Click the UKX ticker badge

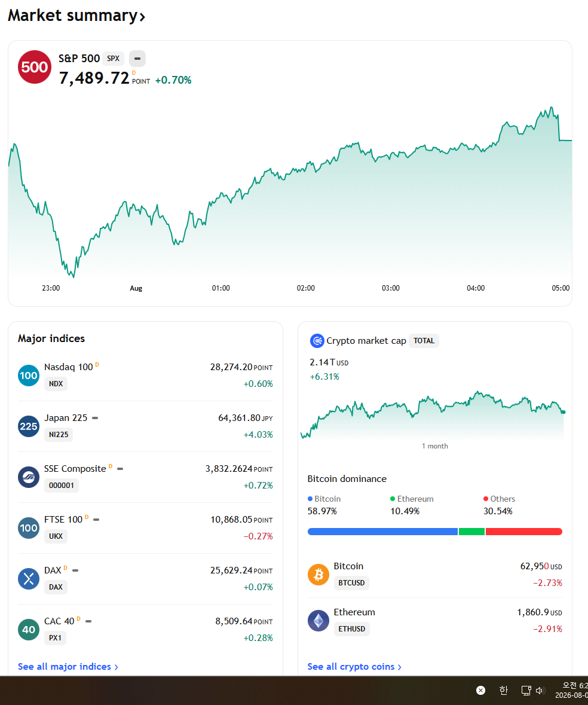coord(56,536)
